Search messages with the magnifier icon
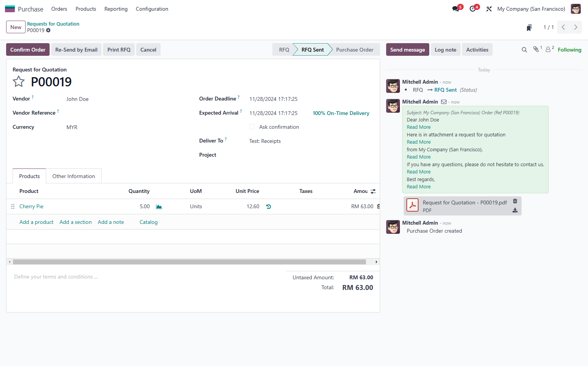This screenshot has height=366, width=588. (524, 50)
